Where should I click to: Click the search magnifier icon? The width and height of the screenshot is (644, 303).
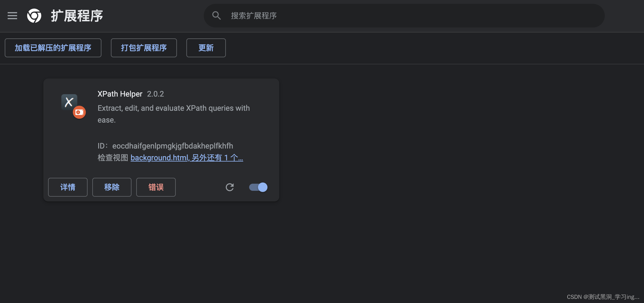tap(216, 16)
